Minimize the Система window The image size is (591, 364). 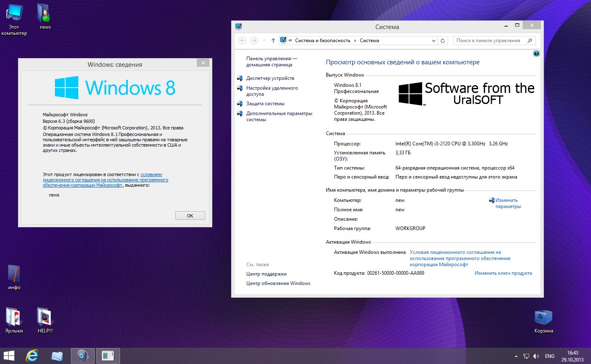[x=506, y=25]
